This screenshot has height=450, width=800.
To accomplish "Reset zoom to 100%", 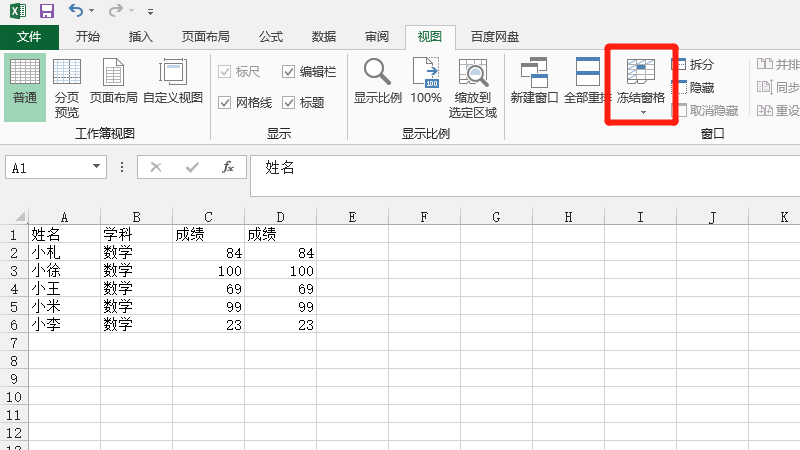I will (426, 81).
